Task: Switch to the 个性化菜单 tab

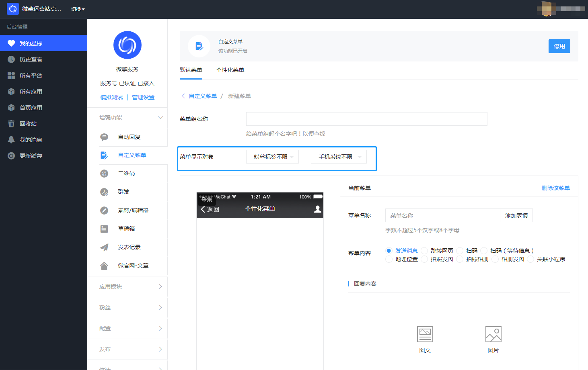Action: pos(230,70)
